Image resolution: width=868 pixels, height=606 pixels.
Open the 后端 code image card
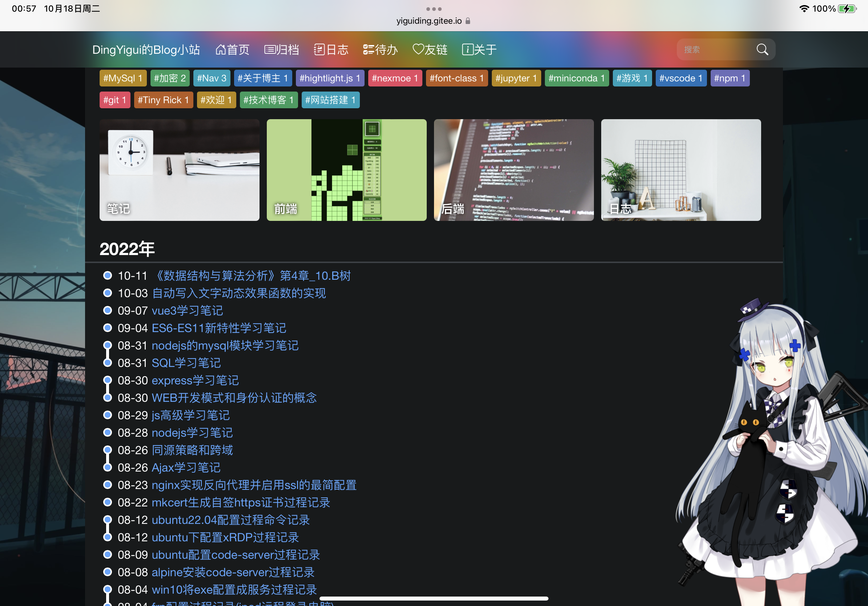coord(513,170)
